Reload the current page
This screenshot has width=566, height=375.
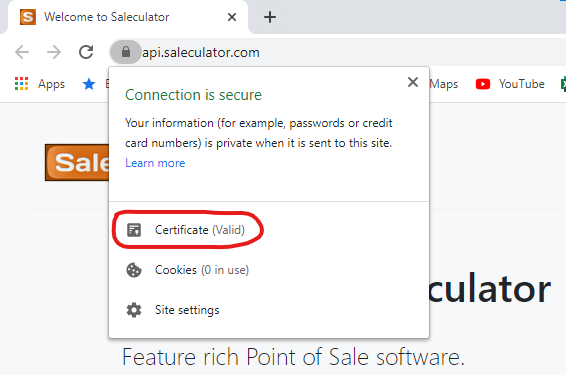86,52
